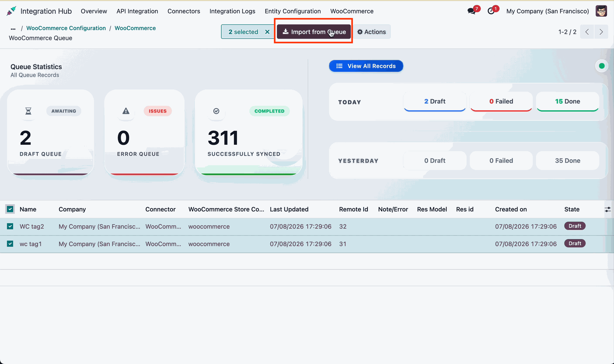Filter by yesterday's 0 Draft

pos(435,160)
